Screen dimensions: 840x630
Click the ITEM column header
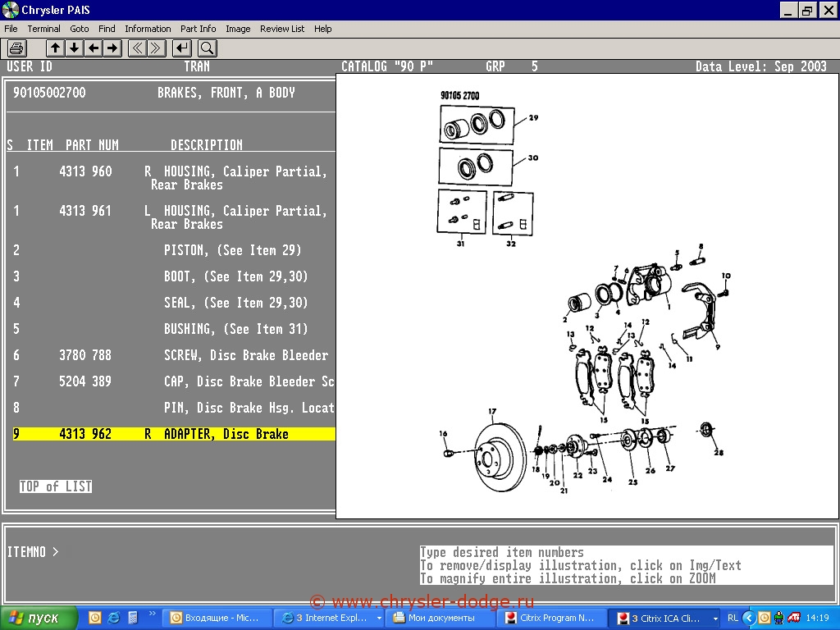click(40, 145)
